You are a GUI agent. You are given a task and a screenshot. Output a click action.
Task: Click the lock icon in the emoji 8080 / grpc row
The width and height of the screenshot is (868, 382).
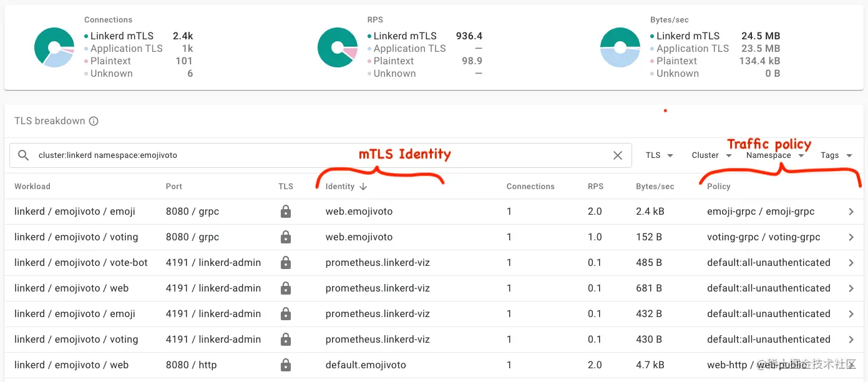286,212
